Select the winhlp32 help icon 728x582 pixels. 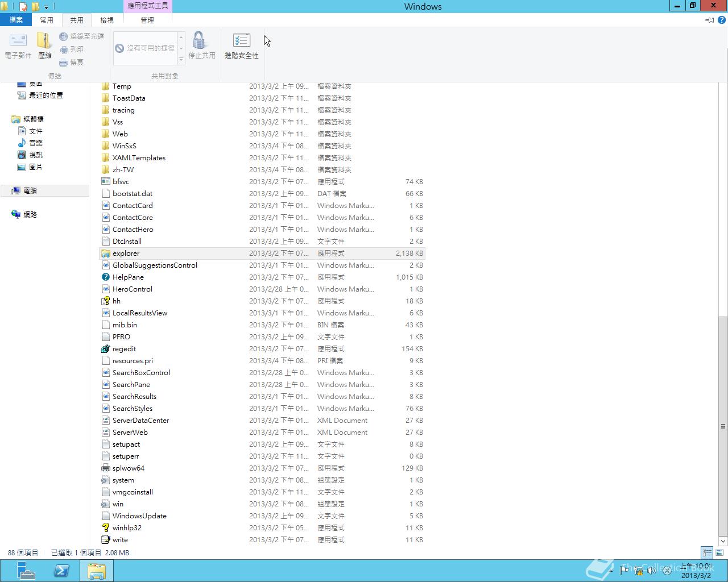tap(105, 528)
